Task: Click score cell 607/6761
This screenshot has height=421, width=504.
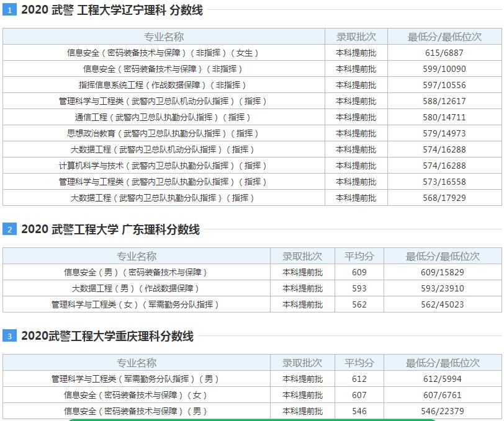Action: point(443,395)
